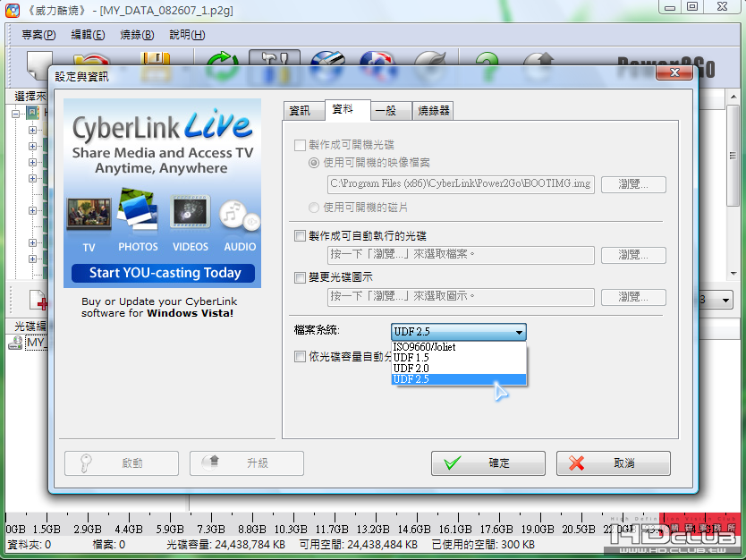The image size is (746, 560).
Task: Enable 變更光碟圖示 checkbox
Action: coord(300,277)
